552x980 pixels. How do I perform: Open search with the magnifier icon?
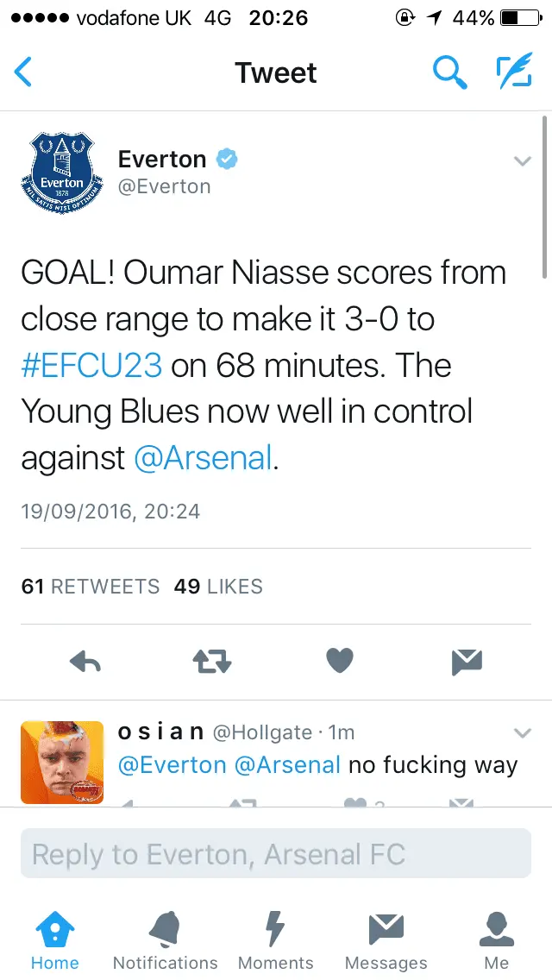(x=448, y=72)
